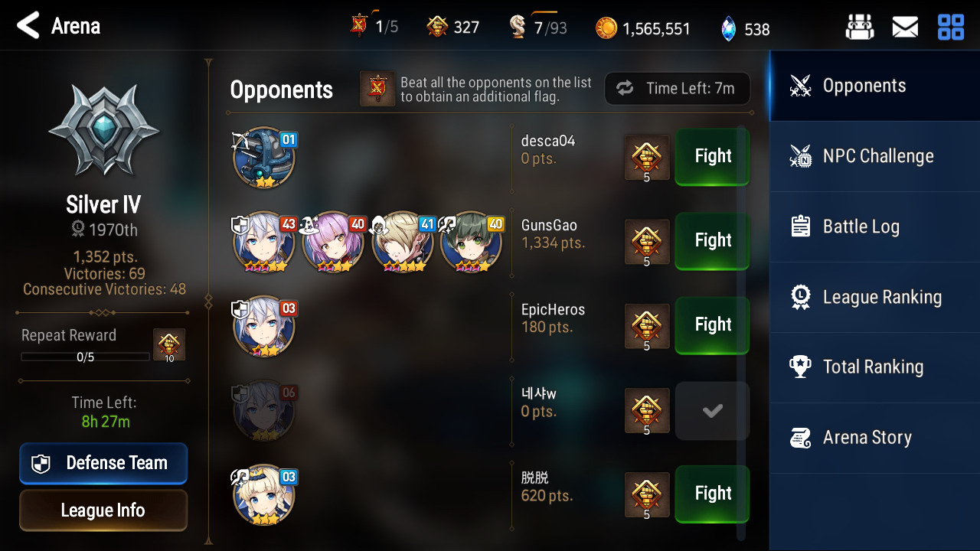Select the blonde hero portrait of 脱脱
This screenshot has width=980, height=551.
point(263,494)
